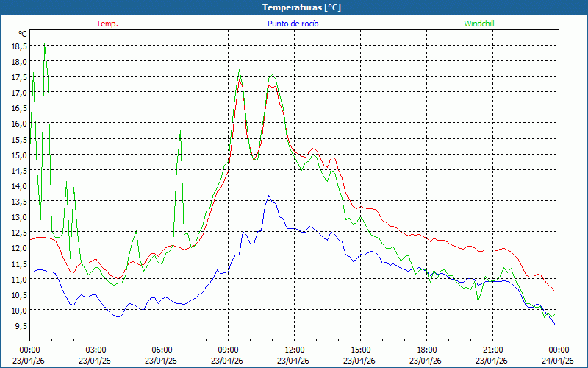This screenshot has height=368, width=588.
Task: Select the 21:00 time marker on the x-axis
Action: click(x=492, y=350)
